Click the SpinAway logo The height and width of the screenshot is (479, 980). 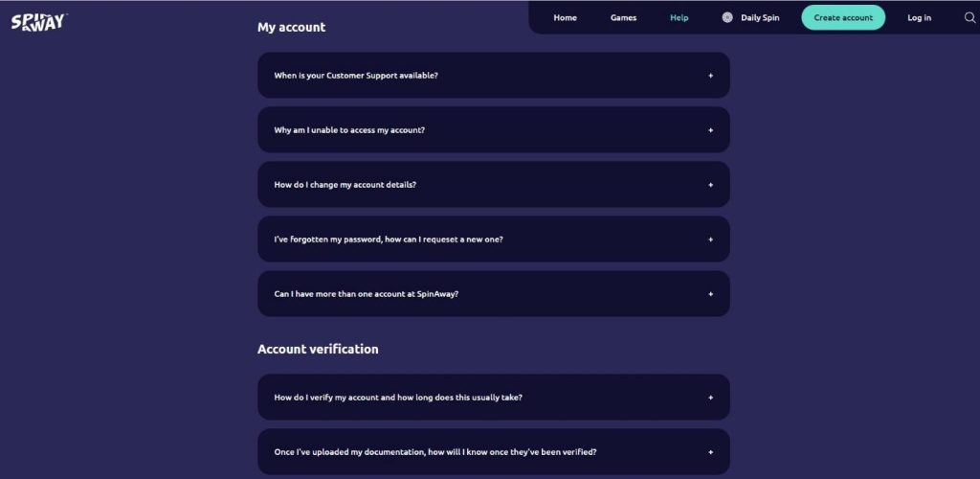(x=38, y=22)
